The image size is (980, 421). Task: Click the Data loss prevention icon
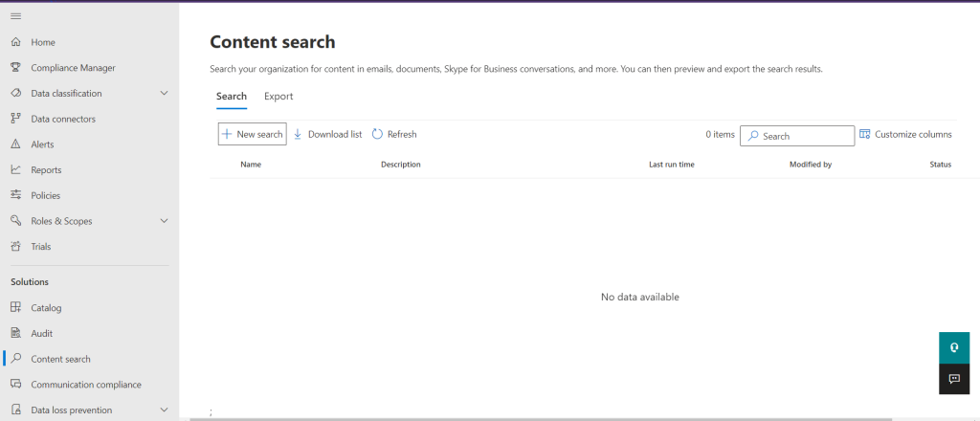click(16, 410)
